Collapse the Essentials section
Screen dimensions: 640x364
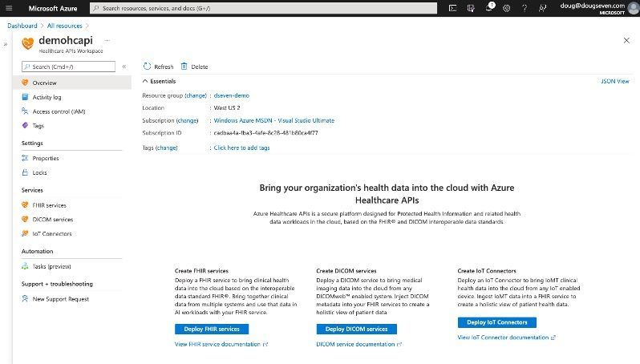(145, 81)
